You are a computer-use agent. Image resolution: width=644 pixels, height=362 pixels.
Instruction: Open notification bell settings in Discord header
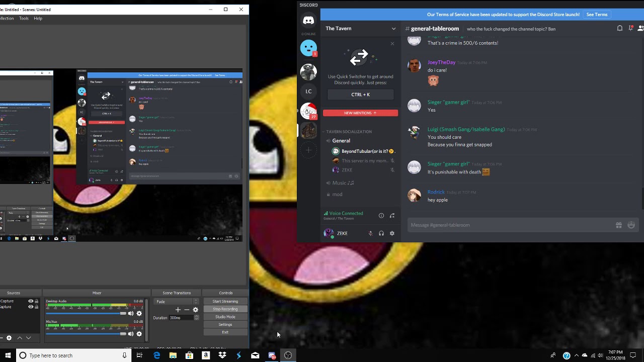[x=619, y=28]
